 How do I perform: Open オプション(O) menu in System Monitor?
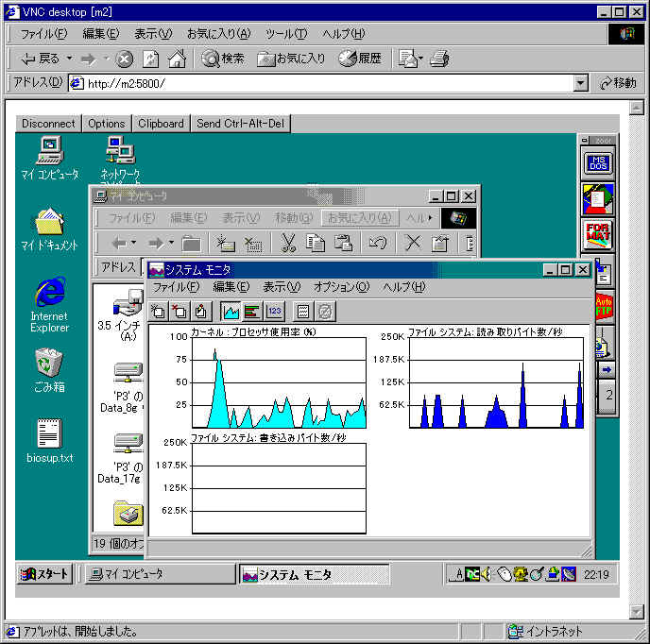point(341,287)
